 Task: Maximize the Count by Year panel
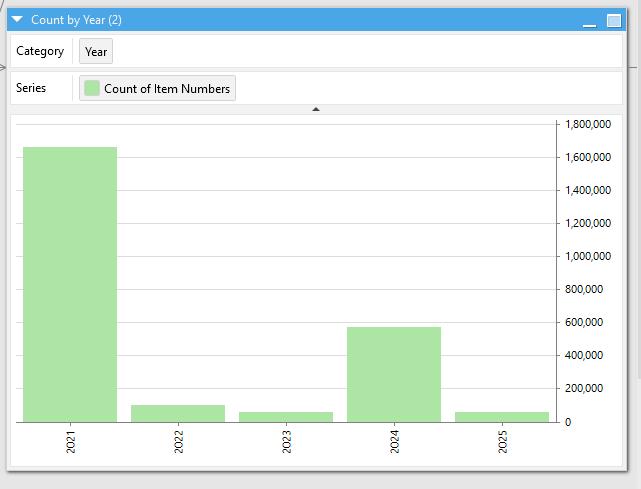click(614, 20)
